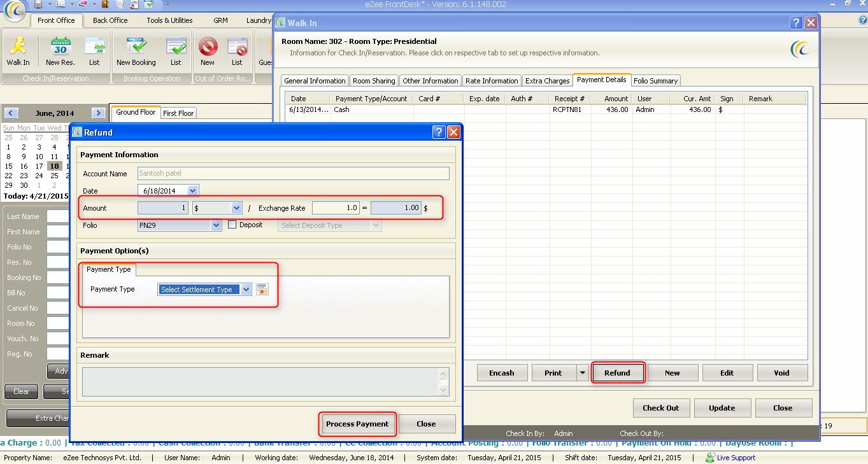Go to next month in calendar
The width and height of the screenshot is (868, 464).
[x=98, y=113]
